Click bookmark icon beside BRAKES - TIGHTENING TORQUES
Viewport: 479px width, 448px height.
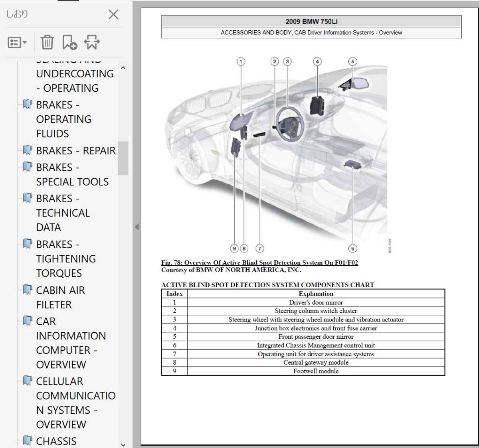[x=28, y=244]
